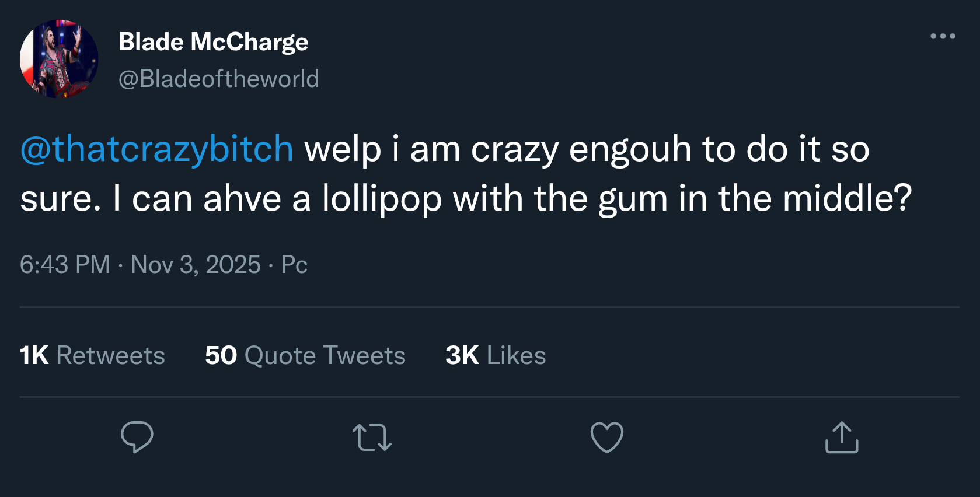Image resolution: width=980 pixels, height=497 pixels.
Task: View the 50 Quote Tweets list
Action: pos(305,355)
